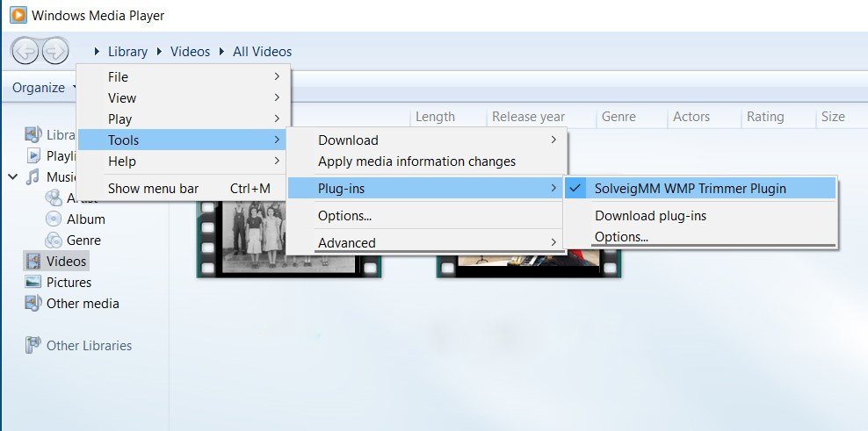
Task: Click the All Videos breadcrumb link
Action: tap(262, 52)
